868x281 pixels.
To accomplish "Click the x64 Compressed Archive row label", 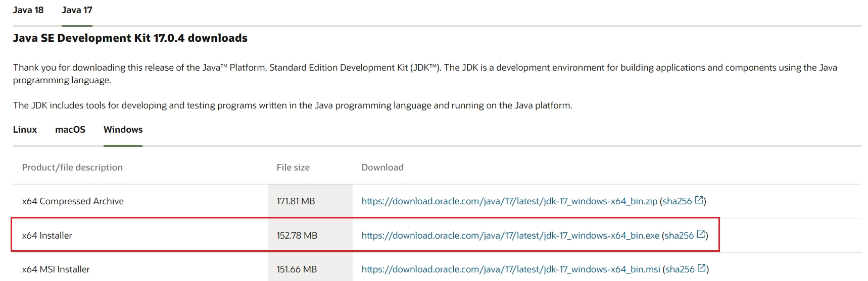I will click(x=73, y=201).
